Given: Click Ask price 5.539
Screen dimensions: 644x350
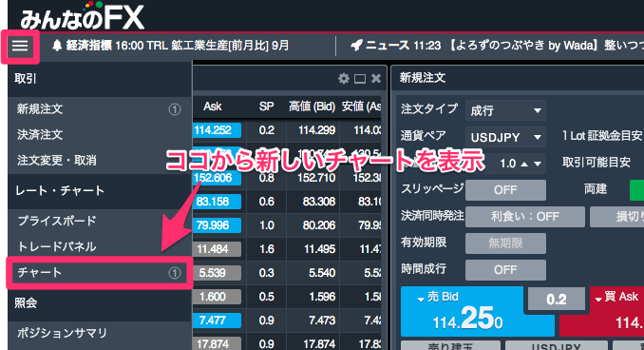Looking at the screenshot, I should [217, 273].
